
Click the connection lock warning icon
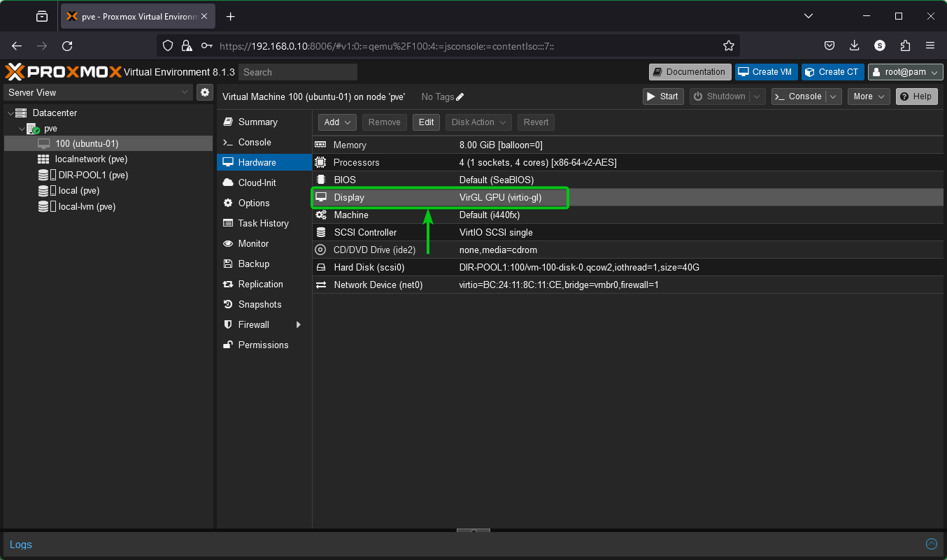[187, 45]
